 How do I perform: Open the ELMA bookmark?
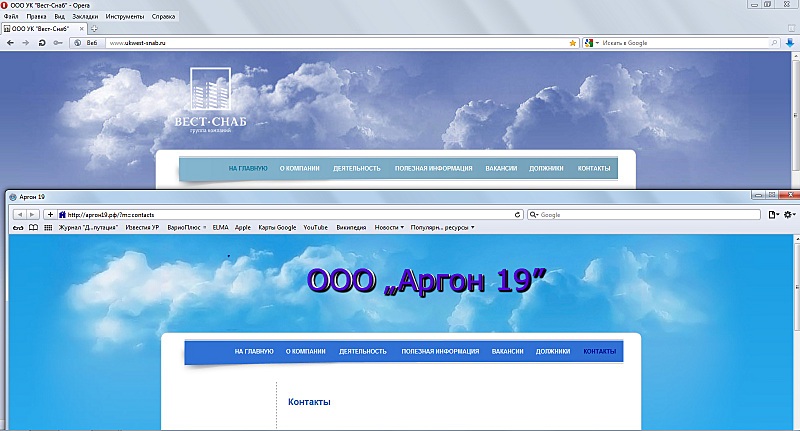click(x=220, y=227)
